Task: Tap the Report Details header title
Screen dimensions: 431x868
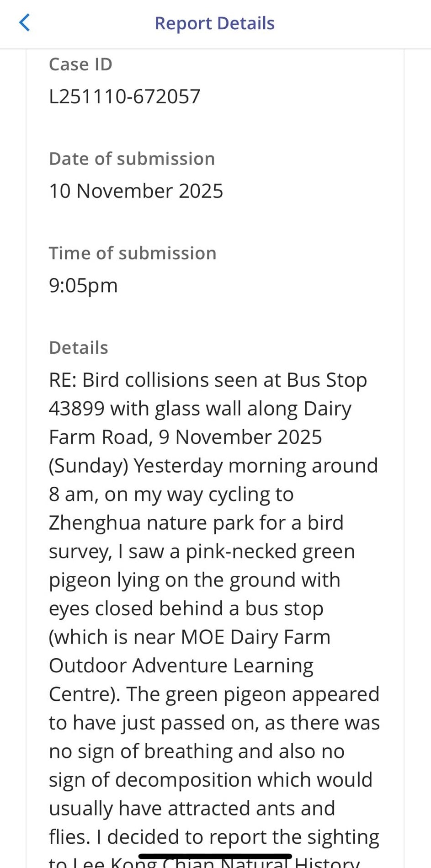Action: (x=215, y=23)
